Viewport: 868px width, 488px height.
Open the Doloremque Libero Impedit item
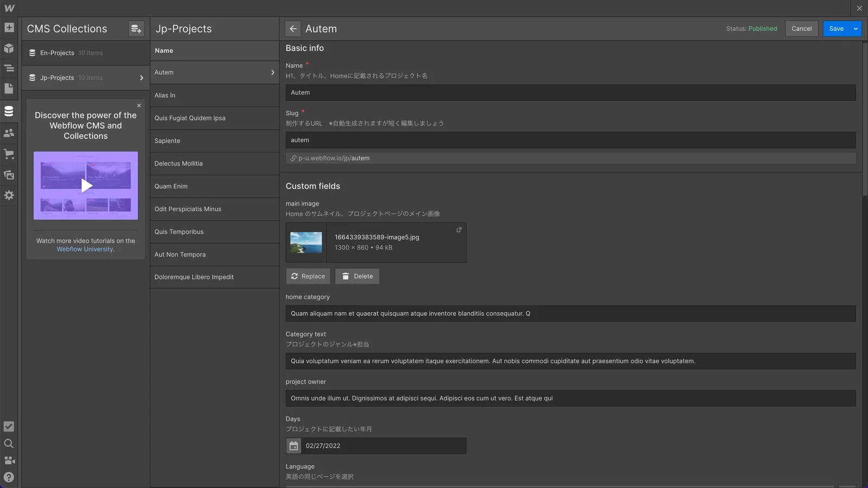point(214,277)
